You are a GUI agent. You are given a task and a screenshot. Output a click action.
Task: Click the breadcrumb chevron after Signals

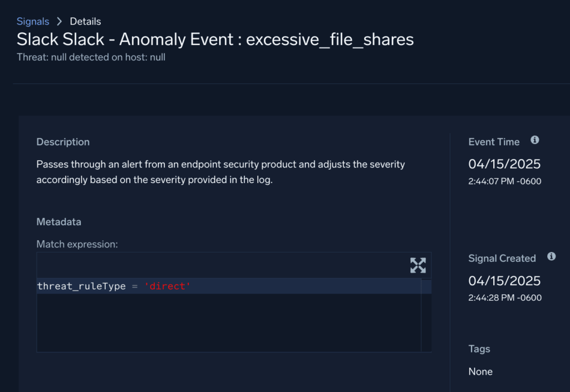pyautogui.click(x=58, y=21)
